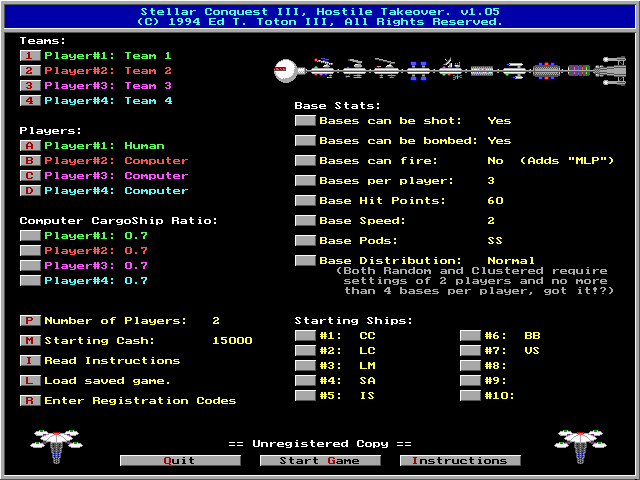Click the '1' key icon for Player#1 team
The image size is (640, 480).
[x=29, y=56]
